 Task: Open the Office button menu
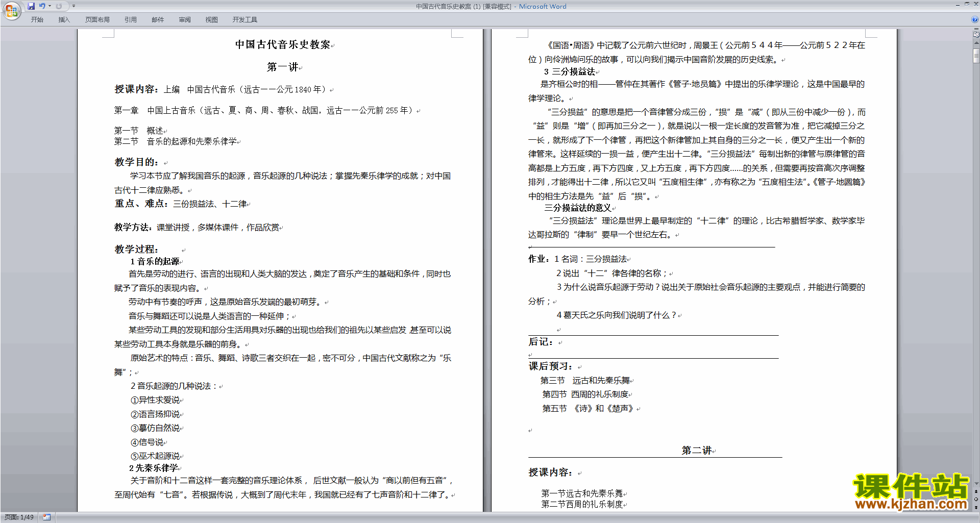11,10
